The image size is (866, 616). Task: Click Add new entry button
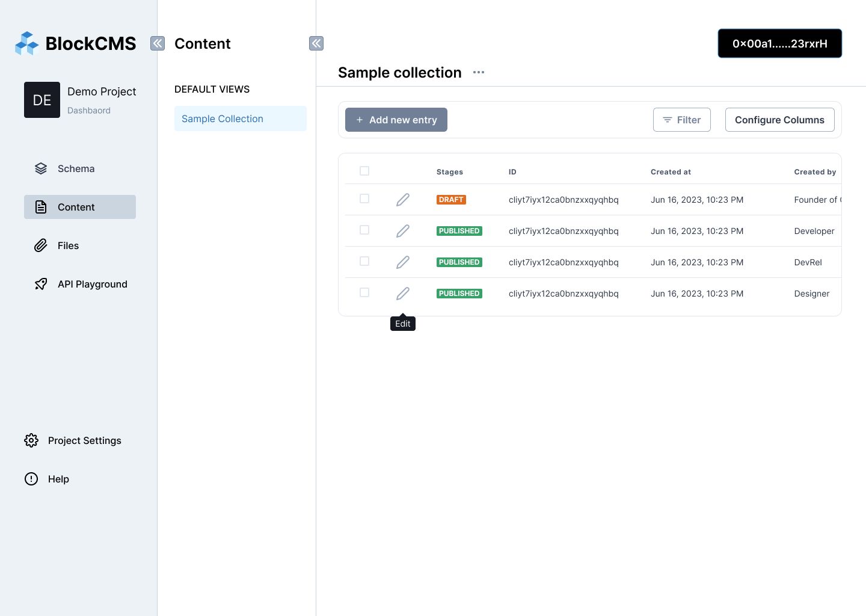[x=396, y=120]
